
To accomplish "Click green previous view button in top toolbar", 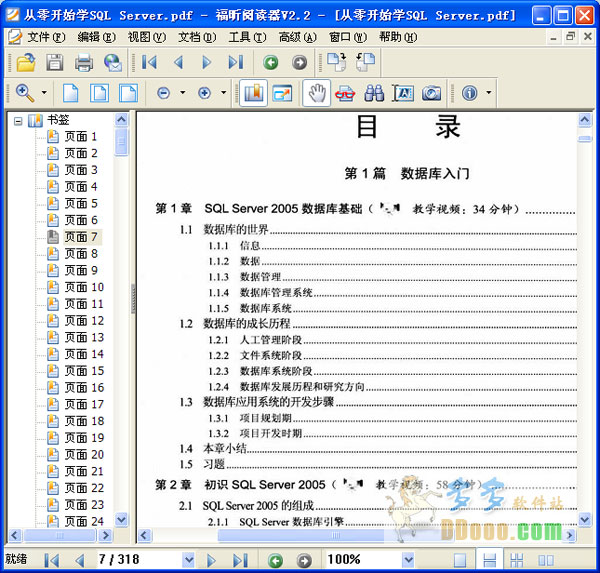I will point(271,62).
